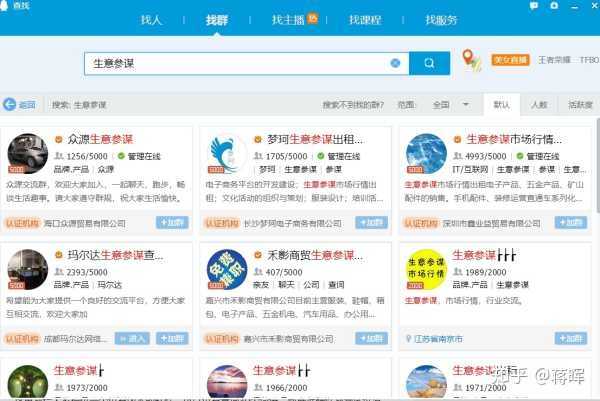The image size is (600, 401).
Task: Open the message feedback icon in title bar
Action: click(534, 6)
